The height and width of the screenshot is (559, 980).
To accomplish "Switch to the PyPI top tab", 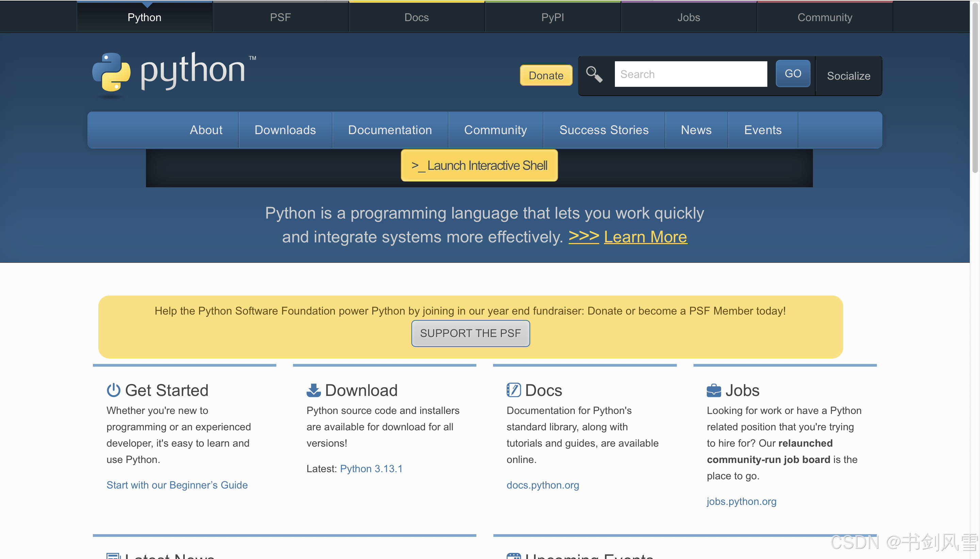I will pos(552,17).
